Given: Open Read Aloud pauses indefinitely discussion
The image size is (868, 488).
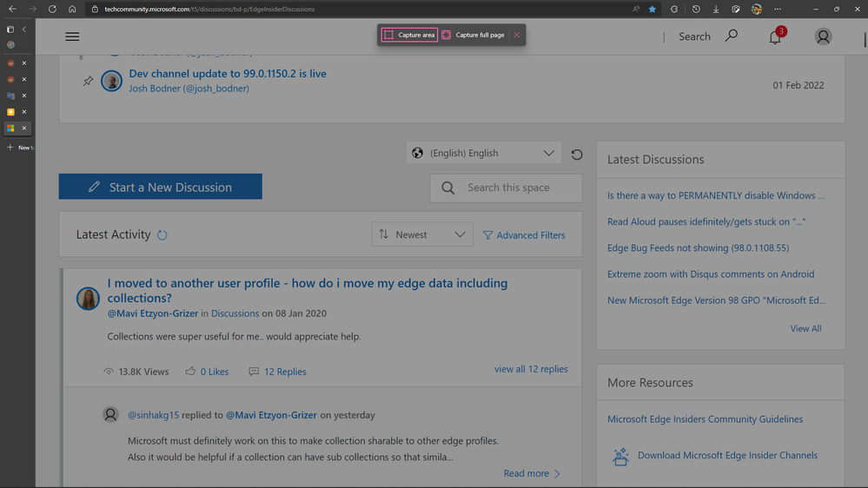Looking at the screenshot, I should (706, 222).
